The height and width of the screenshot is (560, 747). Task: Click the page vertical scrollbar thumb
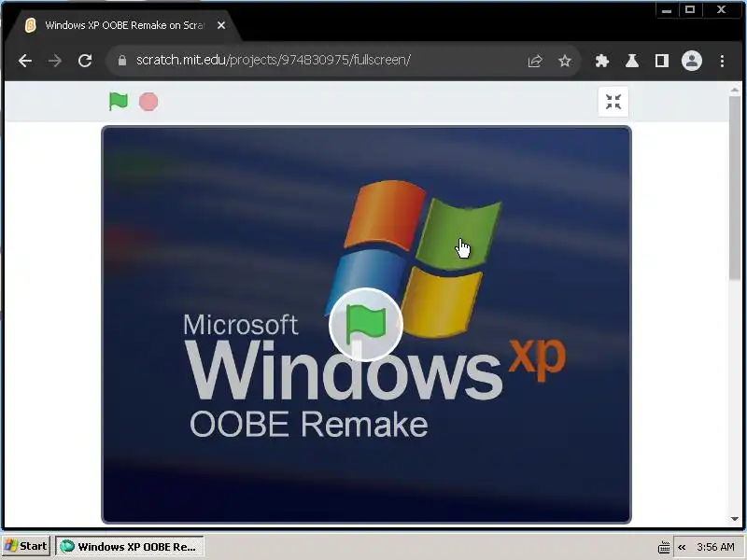(x=735, y=189)
